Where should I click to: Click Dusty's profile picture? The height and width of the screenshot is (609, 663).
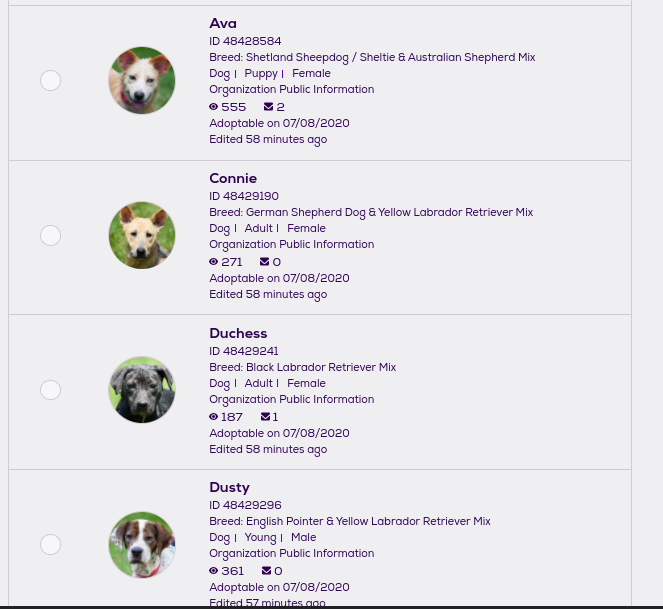[142, 545]
